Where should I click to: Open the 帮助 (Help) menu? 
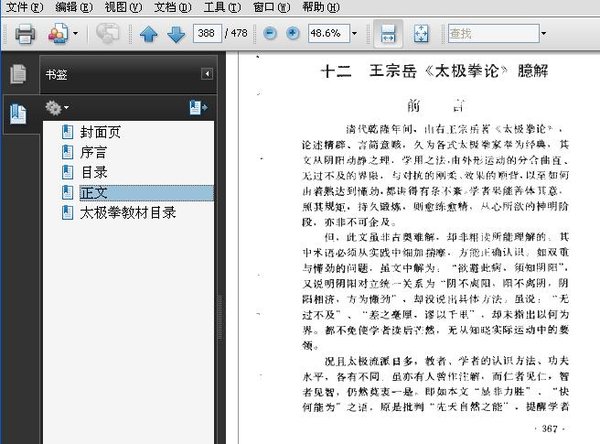(x=321, y=7)
